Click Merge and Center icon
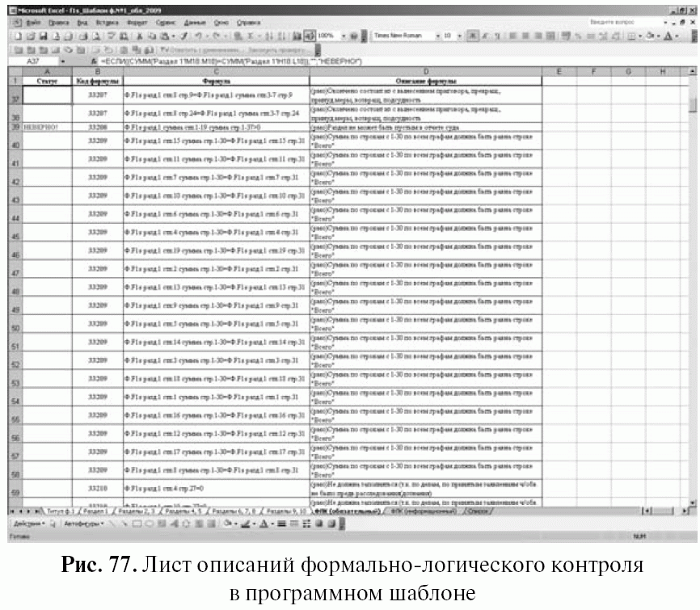This screenshot has height=610, width=700. pos(551,36)
